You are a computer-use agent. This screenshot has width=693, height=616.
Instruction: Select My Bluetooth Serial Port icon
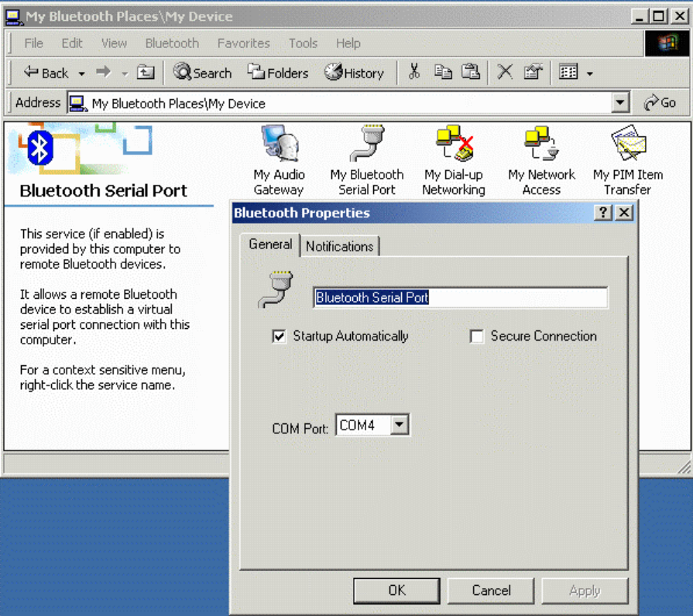[367, 160]
